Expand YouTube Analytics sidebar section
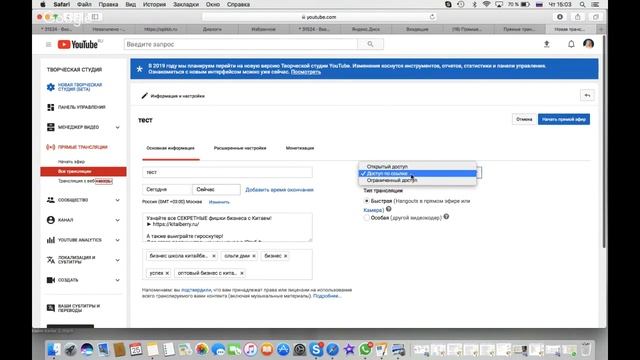This screenshot has width=640, height=360. (118, 240)
